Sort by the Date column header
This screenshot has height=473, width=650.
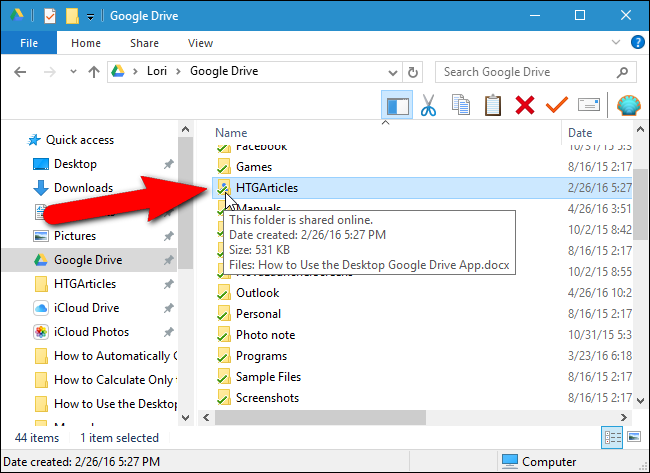580,133
